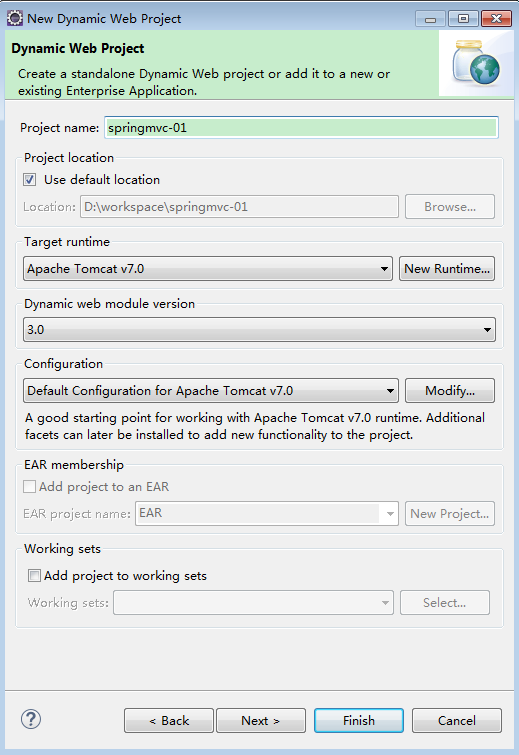Image resolution: width=519 pixels, height=755 pixels.
Task: Click the help question mark icon
Action: 31,719
